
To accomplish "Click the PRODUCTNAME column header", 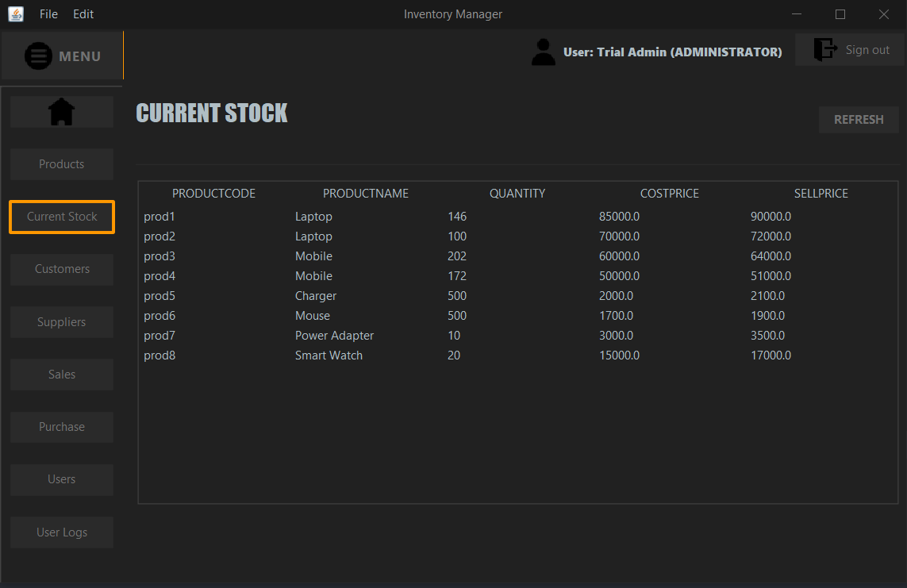I will (x=366, y=194).
